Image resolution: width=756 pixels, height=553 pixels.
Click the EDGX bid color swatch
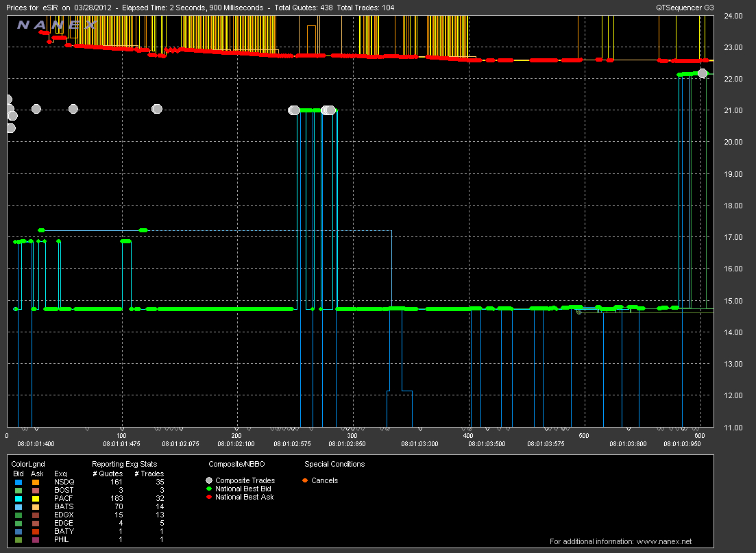tap(19, 515)
